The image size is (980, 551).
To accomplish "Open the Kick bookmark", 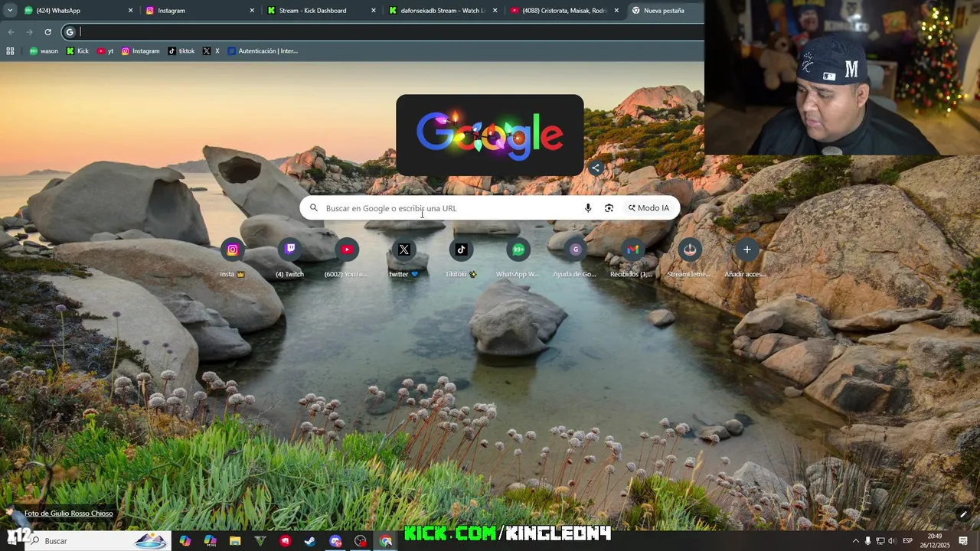I will (77, 51).
